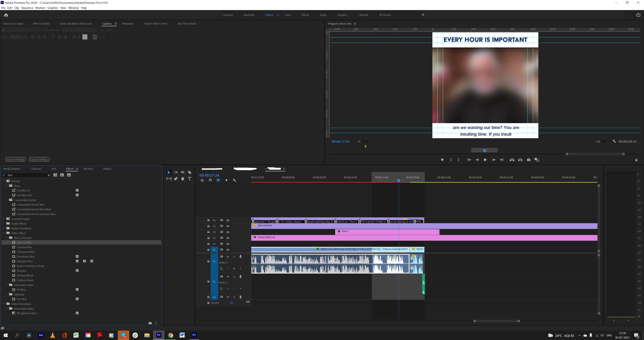
Task: Select the Razor tool
Action: 189,173
